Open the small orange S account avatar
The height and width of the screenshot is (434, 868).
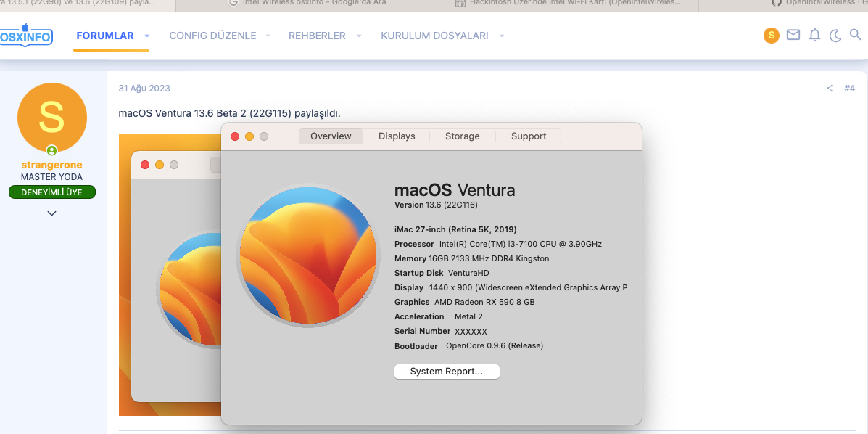click(x=772, y=35)
